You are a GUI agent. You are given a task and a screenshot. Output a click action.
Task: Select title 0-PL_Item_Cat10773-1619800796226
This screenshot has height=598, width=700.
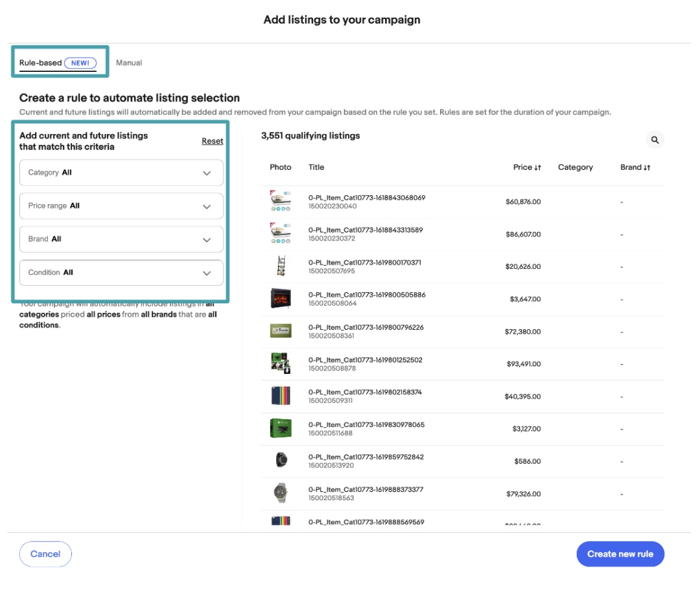tap(366, 327)
